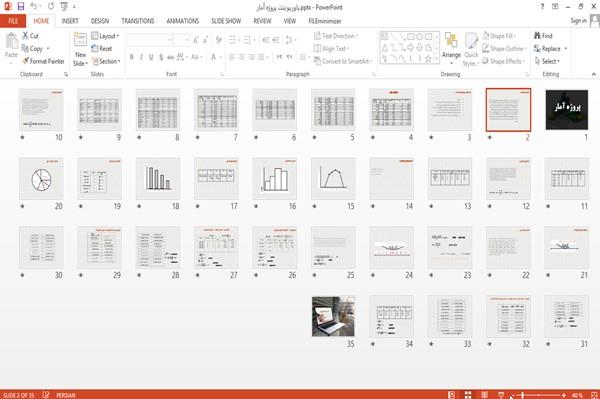Open Shape Fill dropdown
Screen dimensions: 600x399
point(499,36)
